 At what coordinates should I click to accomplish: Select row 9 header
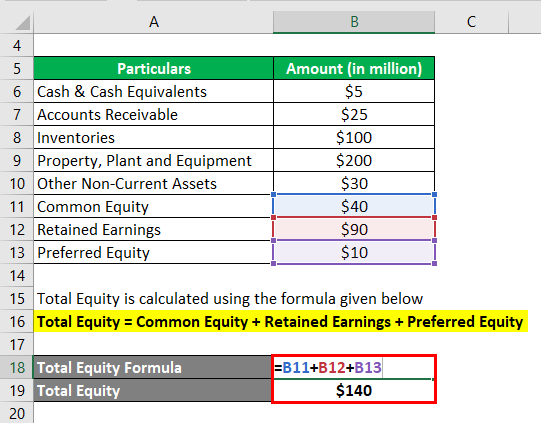tap(17, 160)
